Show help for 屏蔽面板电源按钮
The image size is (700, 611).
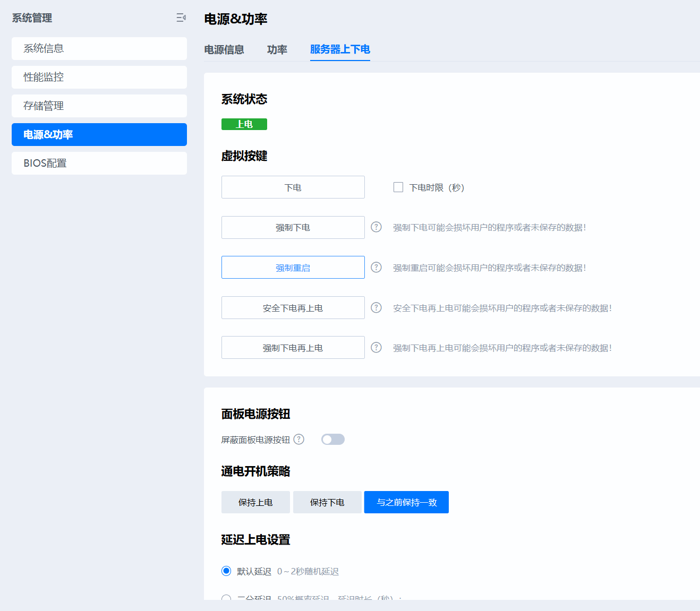click(299, 439)
